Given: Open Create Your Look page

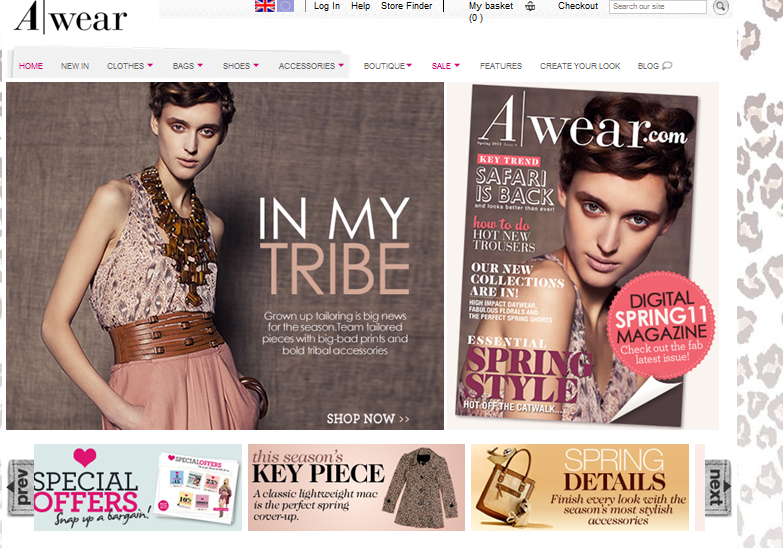Looking at the screenshot, I should (x=580, y=66).
